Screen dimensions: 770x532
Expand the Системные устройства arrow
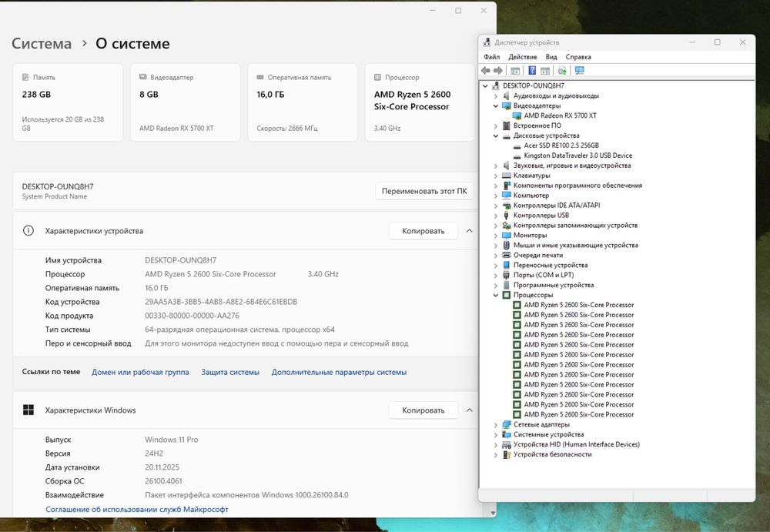click(x=495, y=435)
